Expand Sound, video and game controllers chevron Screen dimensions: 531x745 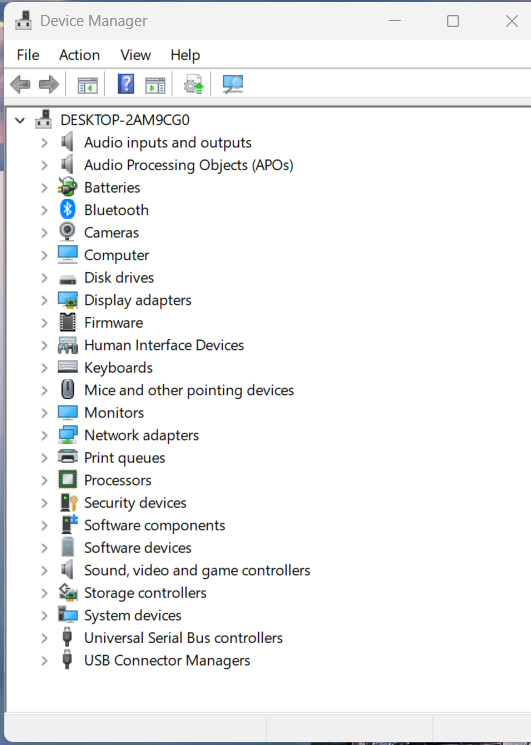(x=44, y=570)
